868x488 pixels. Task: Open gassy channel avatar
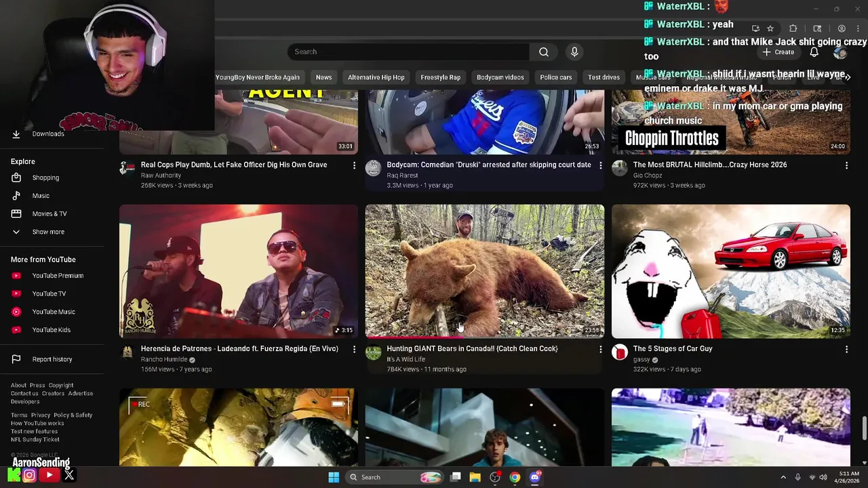click(x=620, y=352)
